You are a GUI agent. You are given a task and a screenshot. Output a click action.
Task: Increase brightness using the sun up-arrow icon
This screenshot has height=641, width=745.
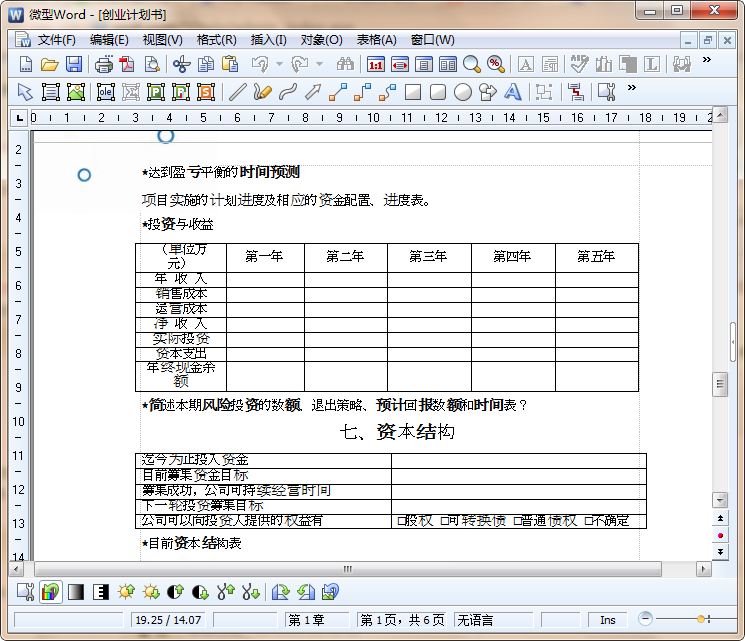point(126,592)
